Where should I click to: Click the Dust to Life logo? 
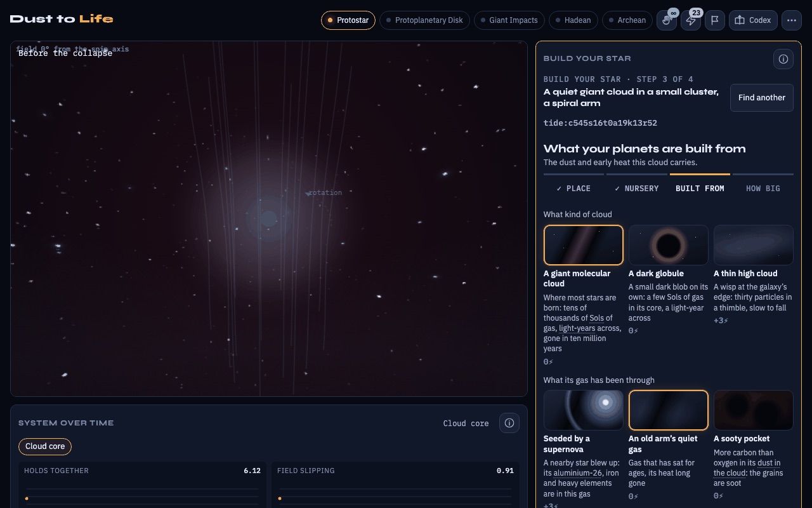tap(62, 19)
